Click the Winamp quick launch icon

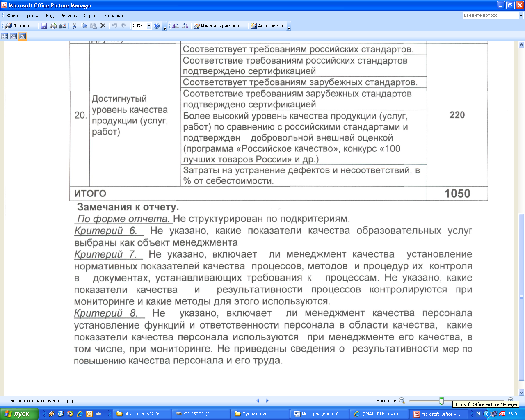tap(51, 414)
